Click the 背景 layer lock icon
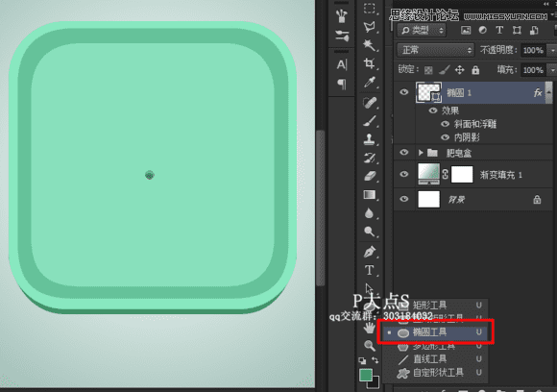Viewport: 557px width, 392px height. click(537, 200)
